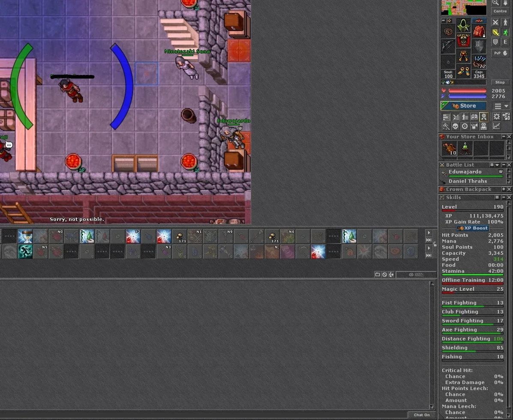Minimize the Battle List panel
The image size is (513, 420).
tap(504, 165)
